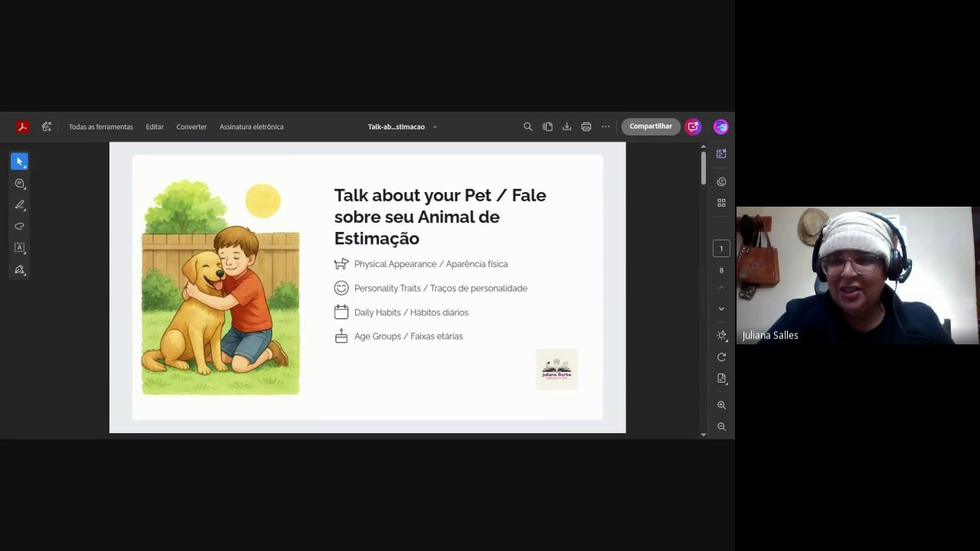This screenshot has height=551, width=980.
Task: Click the Daily Habits / Hábitos diários line
Action: (x=411, y=312)
